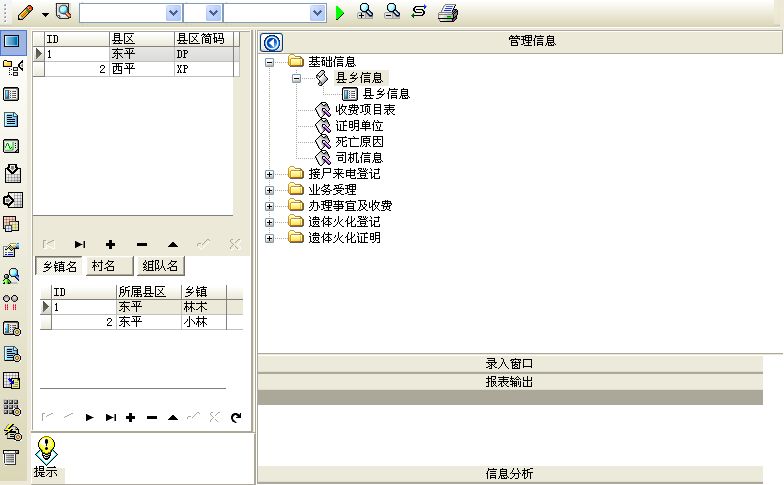This screenshot has width=784, height=485.
Task: Go to next record in township navigator
Action: pos(90,418)
